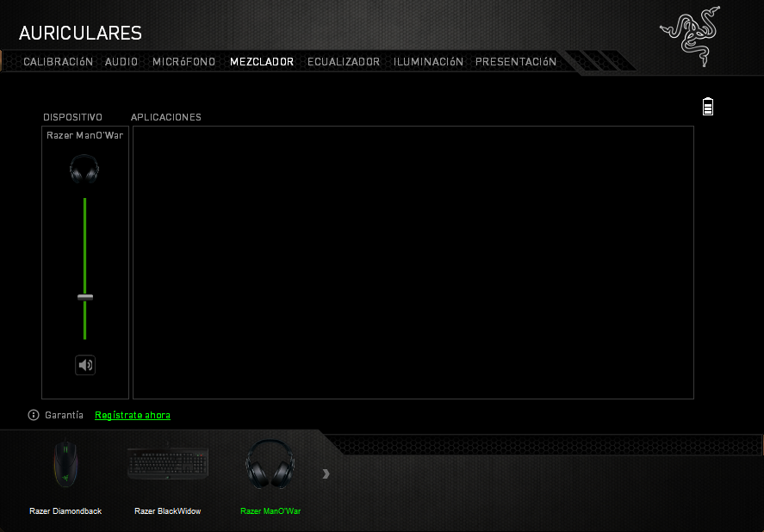Select the Razer Diamondback mouse device
764x532 pixels.
pyautogui.click(x=65, y=464)
